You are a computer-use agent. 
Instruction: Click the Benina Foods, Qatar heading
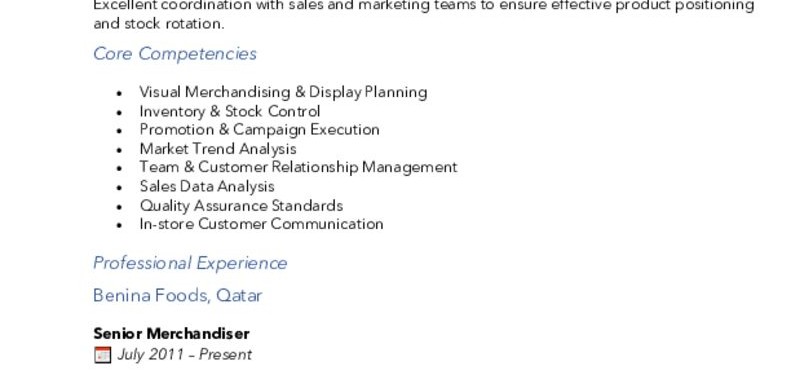tap(178, 295)
